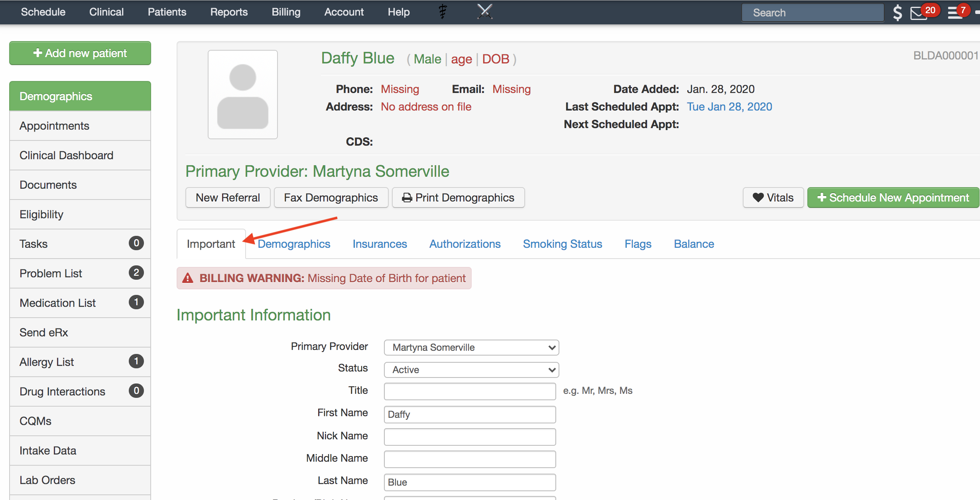Open Send eRx in the sidebar
Screen dimensions: 980x500
(80, 332)
